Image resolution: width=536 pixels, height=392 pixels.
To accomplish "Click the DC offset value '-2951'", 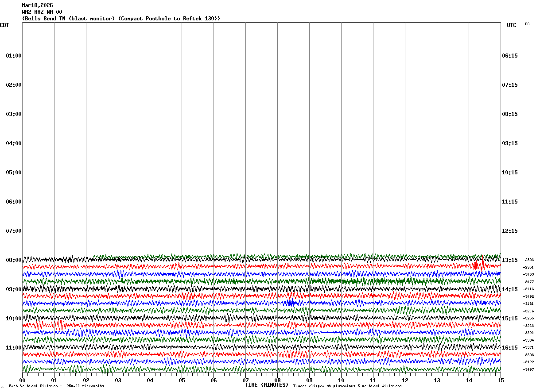I will pyautogui.click(x=528, y=267).
